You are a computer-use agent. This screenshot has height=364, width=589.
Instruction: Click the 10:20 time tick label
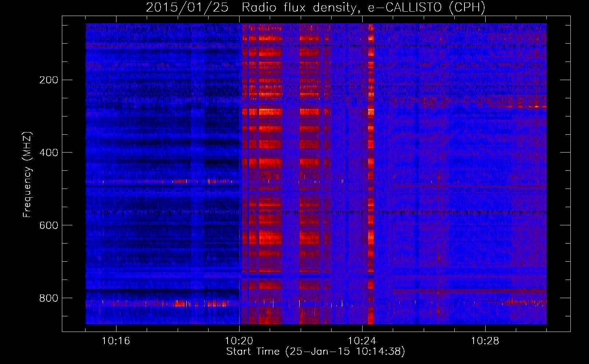(239, 341)
